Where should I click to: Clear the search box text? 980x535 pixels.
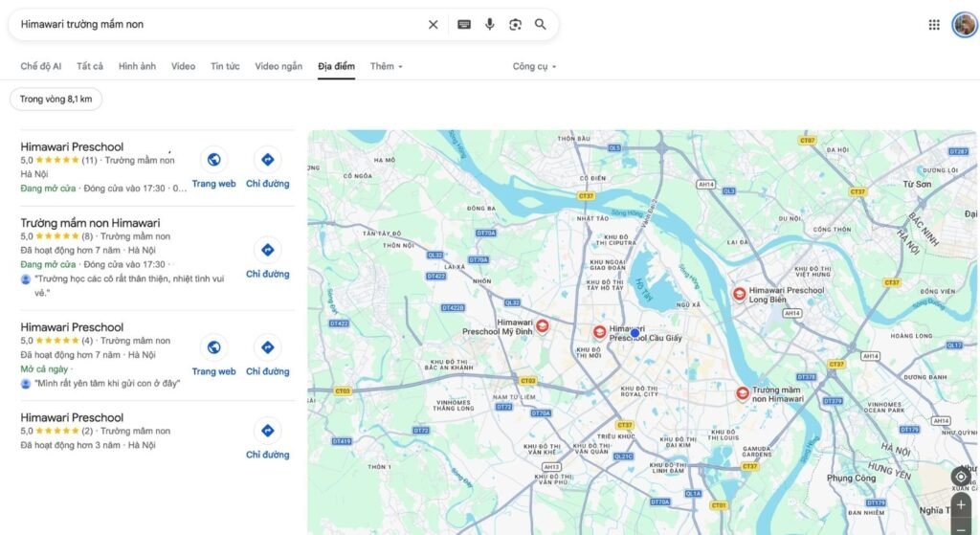(x=434, y=24)
